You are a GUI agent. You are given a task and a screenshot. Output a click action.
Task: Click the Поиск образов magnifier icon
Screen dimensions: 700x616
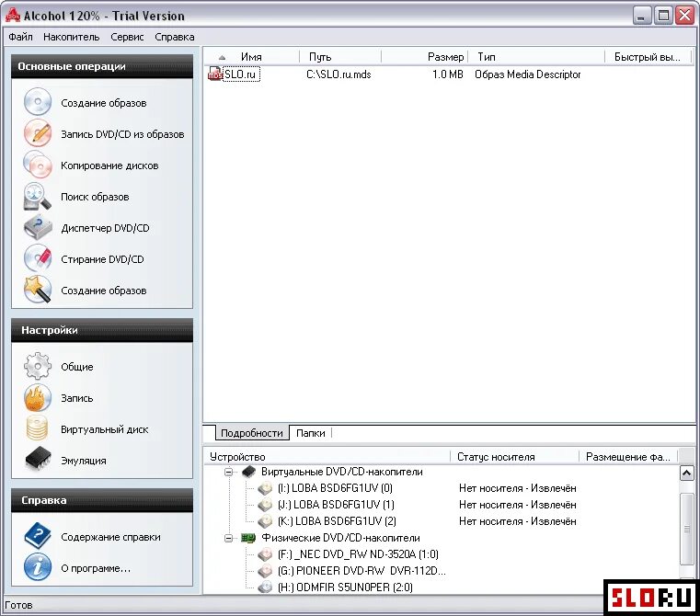38,196
